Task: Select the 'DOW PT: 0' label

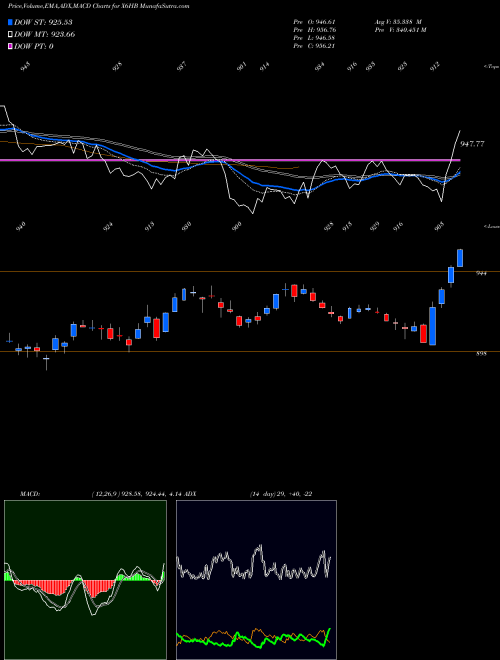Action: point(34,46)
